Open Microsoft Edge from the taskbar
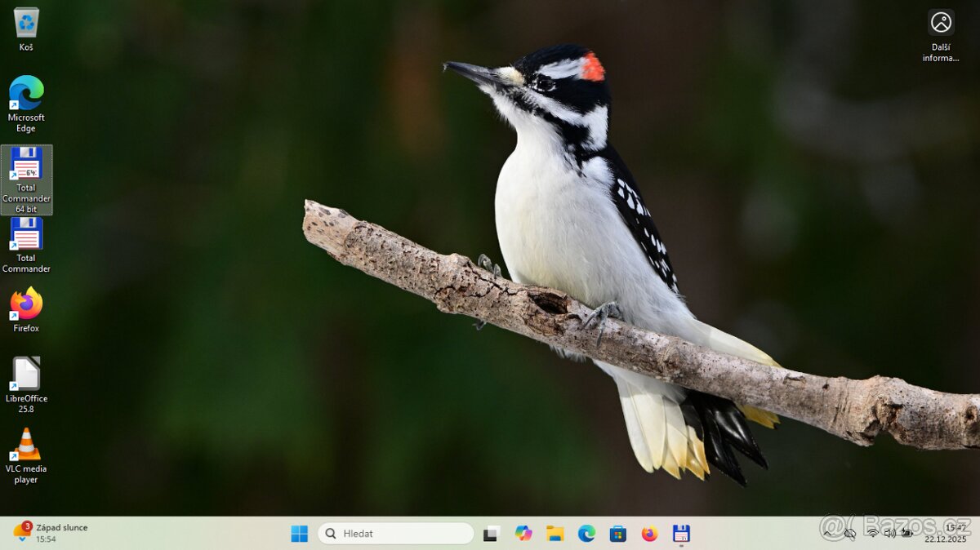 coord(587,533)
